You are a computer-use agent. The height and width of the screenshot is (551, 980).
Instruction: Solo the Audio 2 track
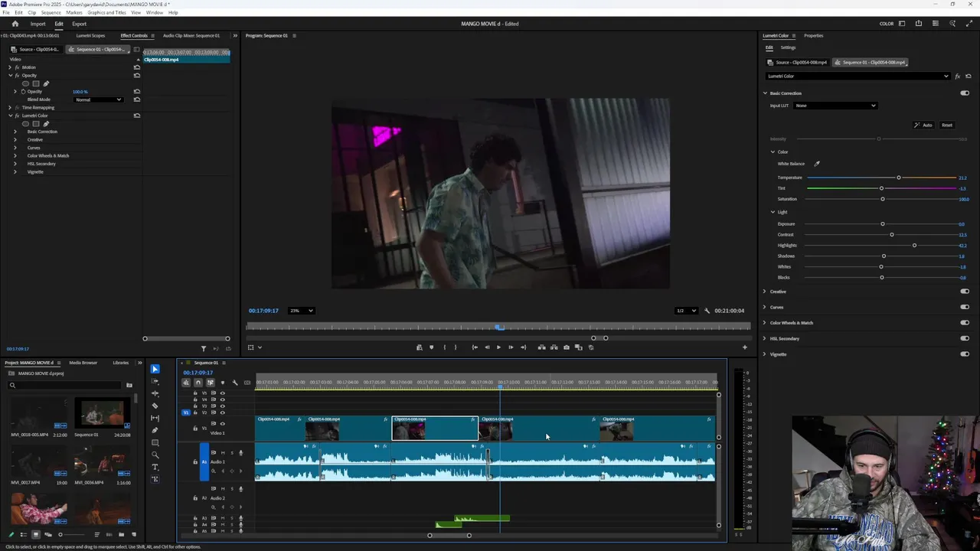click(x=232, y=489)
